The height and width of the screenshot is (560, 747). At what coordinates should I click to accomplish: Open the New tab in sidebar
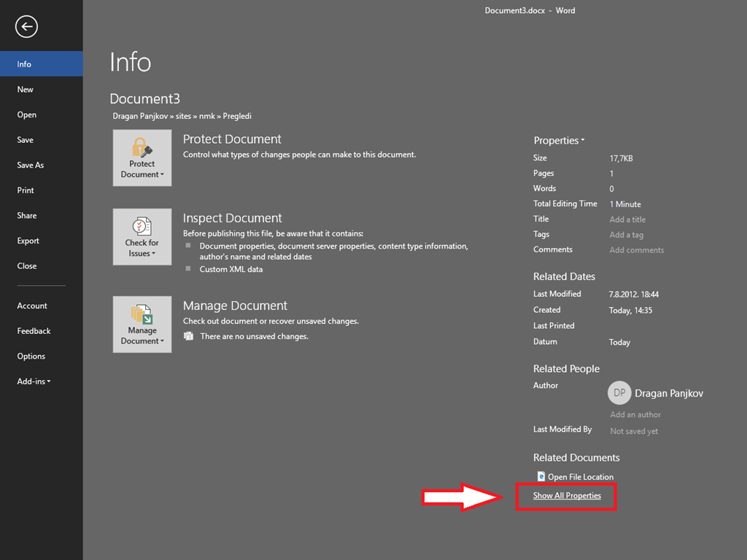tap(26, 90)
